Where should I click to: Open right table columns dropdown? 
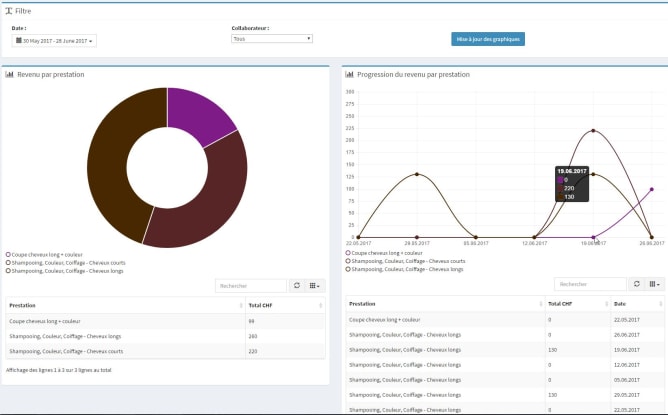tap(654, 284)
